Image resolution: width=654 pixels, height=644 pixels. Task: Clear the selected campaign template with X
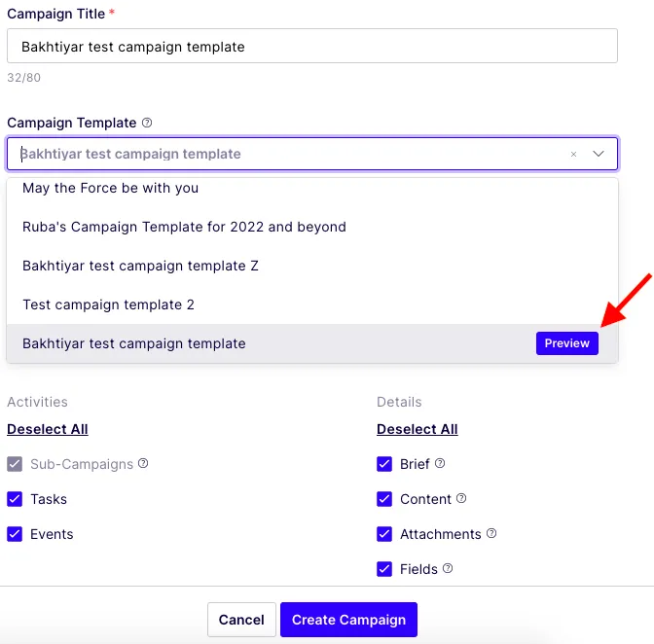point(573,155)
